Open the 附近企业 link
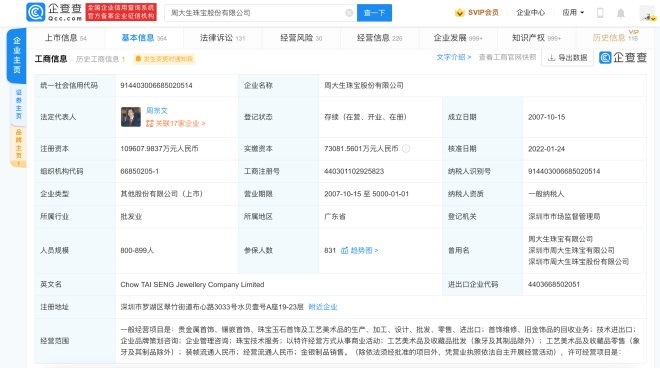This screenshot has height=368, width=660. click(323, 307)
